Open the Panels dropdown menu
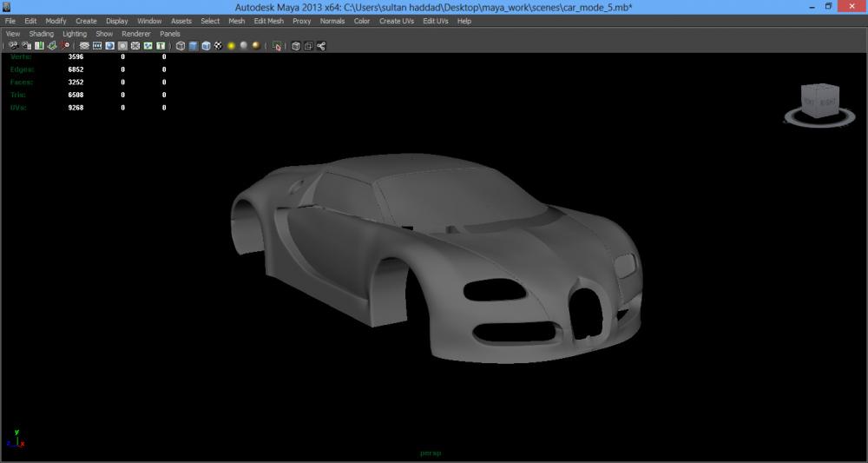 (170, 34)
